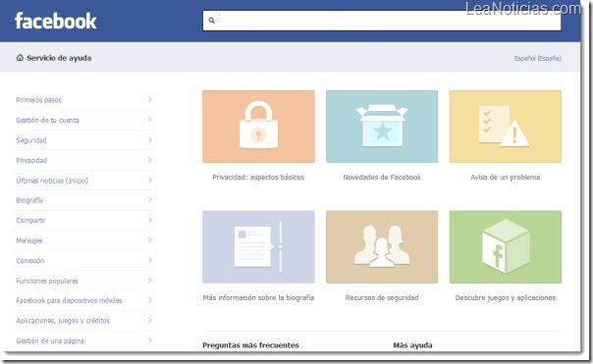The height and width of the screenshot is (364, 593).
Task: Click Privacidad: aspectos básicos caption
Action: (x=258, y=178)
